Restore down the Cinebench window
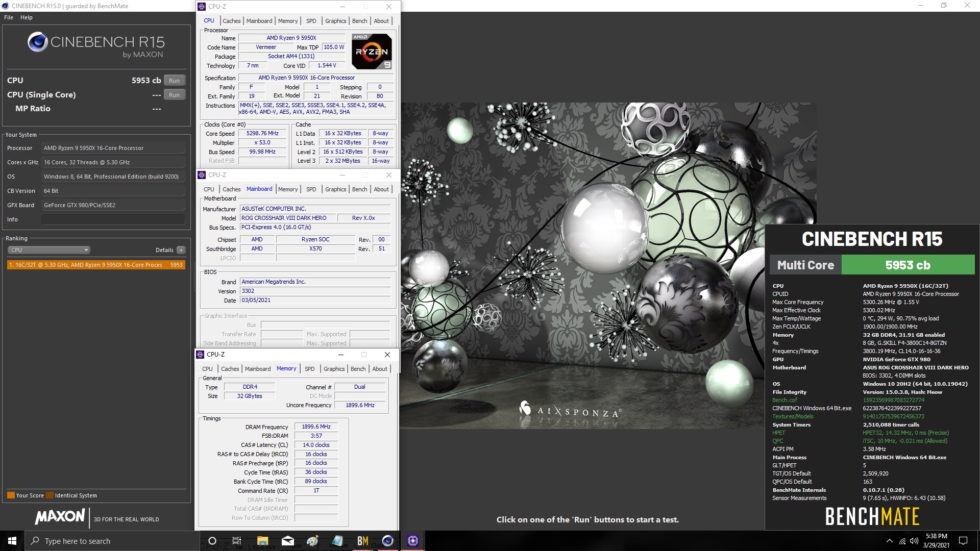The image size is (980, 551). (x=944, y=6)
